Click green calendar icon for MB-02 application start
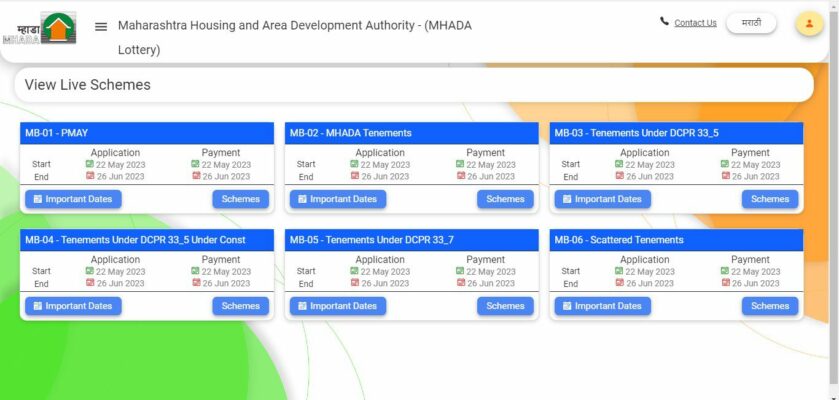This screenshot has height=400, width=839. 354,164
